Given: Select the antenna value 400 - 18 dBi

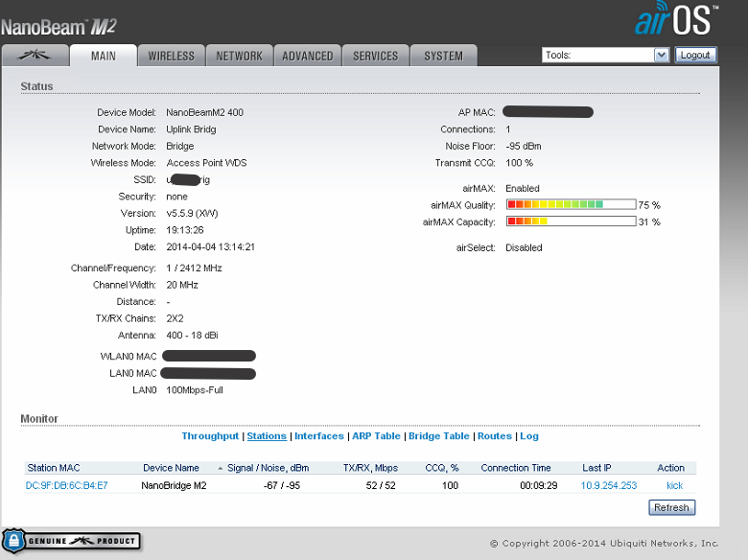Looking at the screenshot, I should (x=192, y=336).
